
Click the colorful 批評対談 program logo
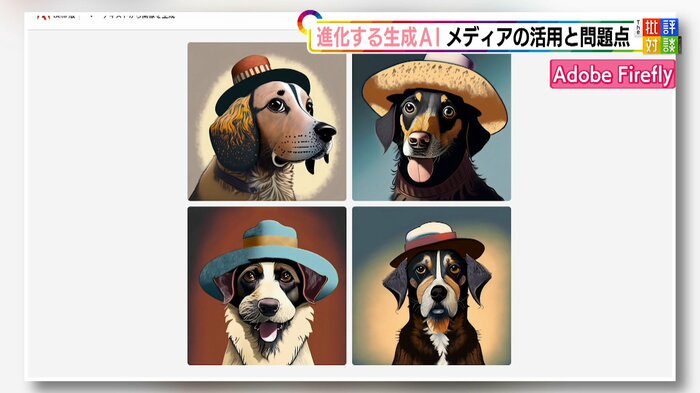point(661,36)
